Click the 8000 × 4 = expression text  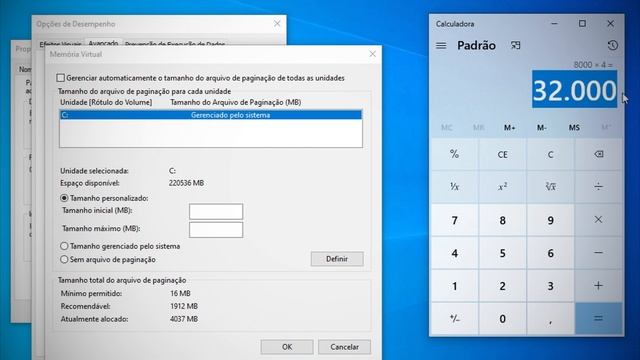[593, 65]
